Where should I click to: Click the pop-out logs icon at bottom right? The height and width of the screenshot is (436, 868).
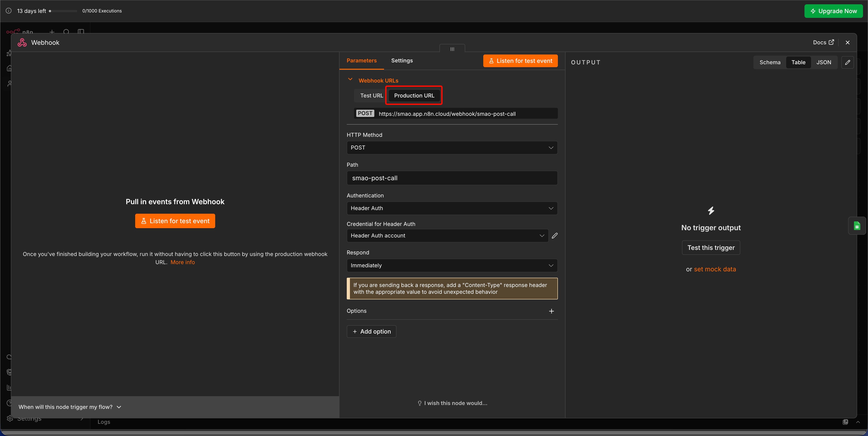(845, 422)
